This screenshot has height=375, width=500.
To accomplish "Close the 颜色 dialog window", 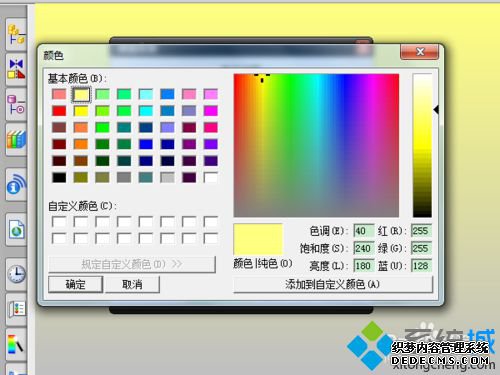I will coord(420,52).
